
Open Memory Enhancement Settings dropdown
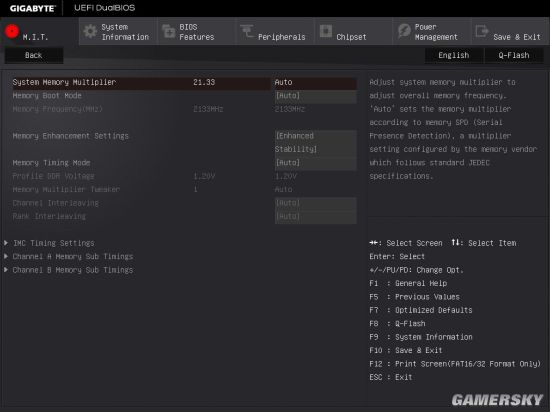pos(316,143)
